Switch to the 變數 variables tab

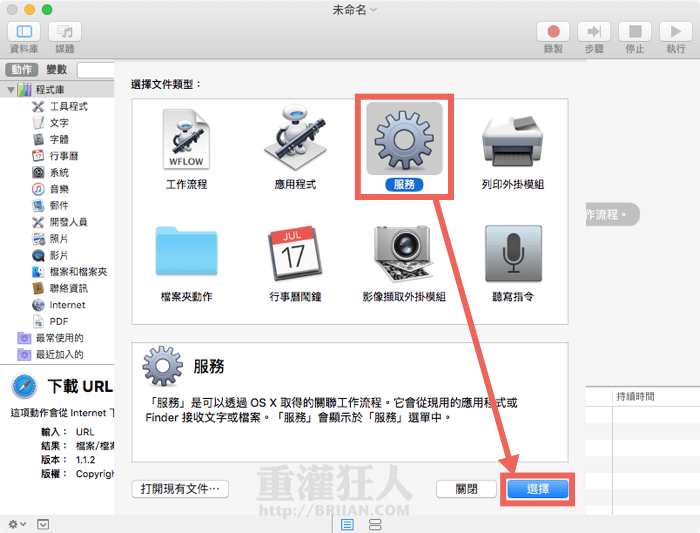57,70
